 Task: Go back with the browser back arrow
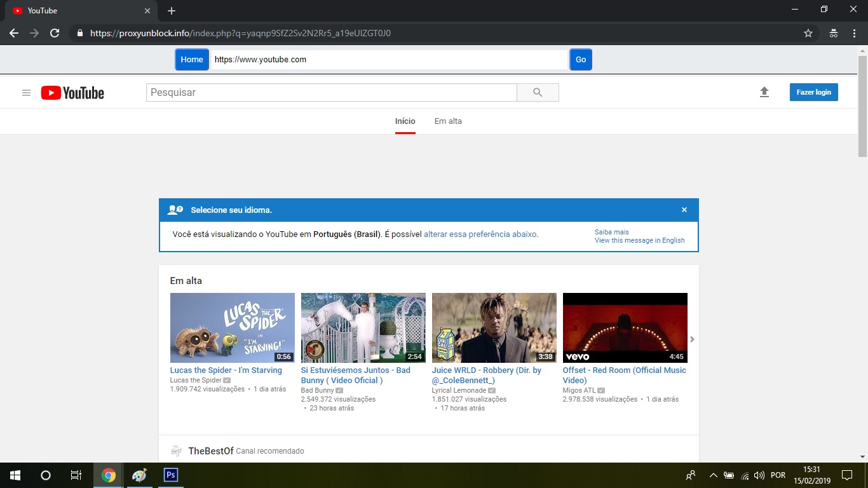pos(14,33)
